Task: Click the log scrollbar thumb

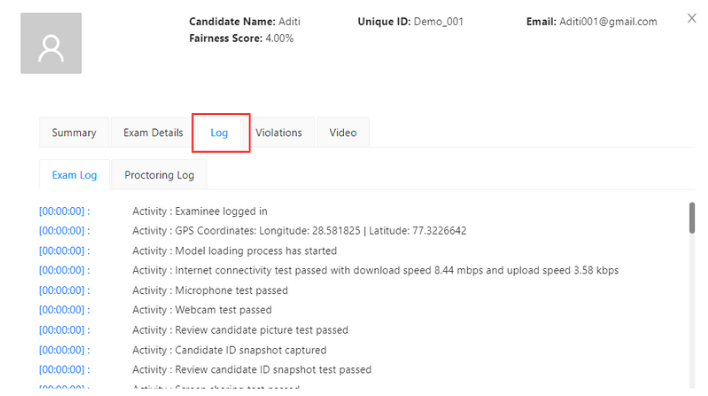Action: tap(692, 218)
